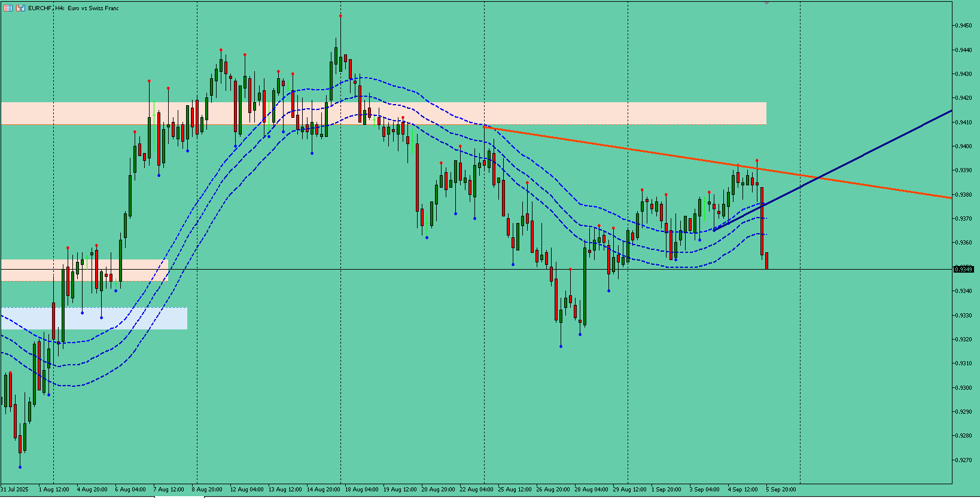Select the upper peach resistance zone rectangle
Viewport: 980px width, 498px height.
click(383, 114)
